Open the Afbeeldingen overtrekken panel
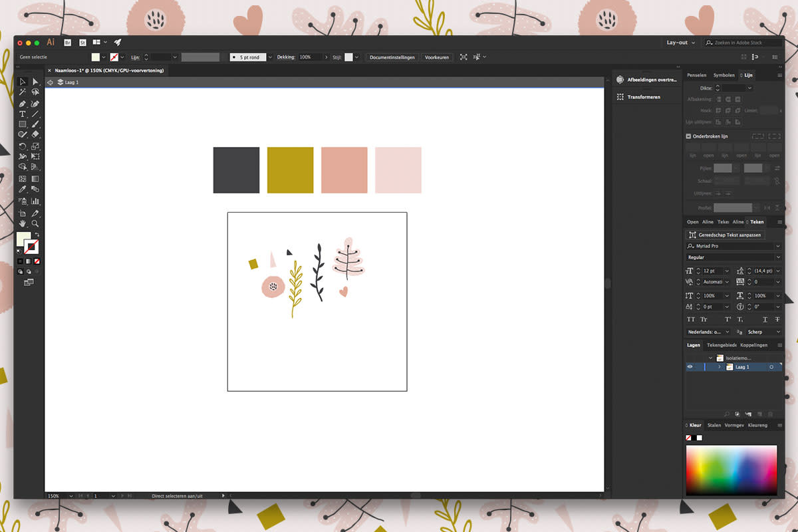Viewport: 798px width, 532px height. 646,80
